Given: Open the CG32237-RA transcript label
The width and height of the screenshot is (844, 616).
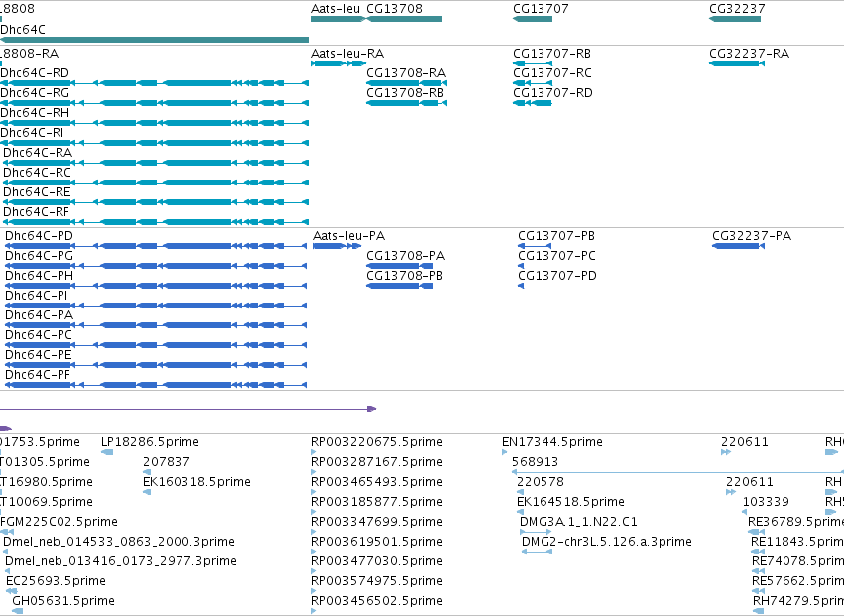Looking at the screenshot, I should coord(749,53).
